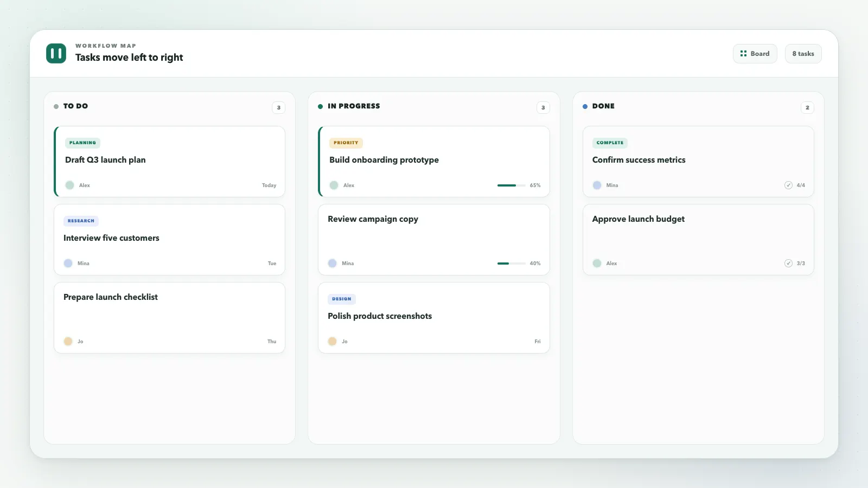Click the 65% progress value
This screenshot has height=488, width=868.
[x=535, y=185]
